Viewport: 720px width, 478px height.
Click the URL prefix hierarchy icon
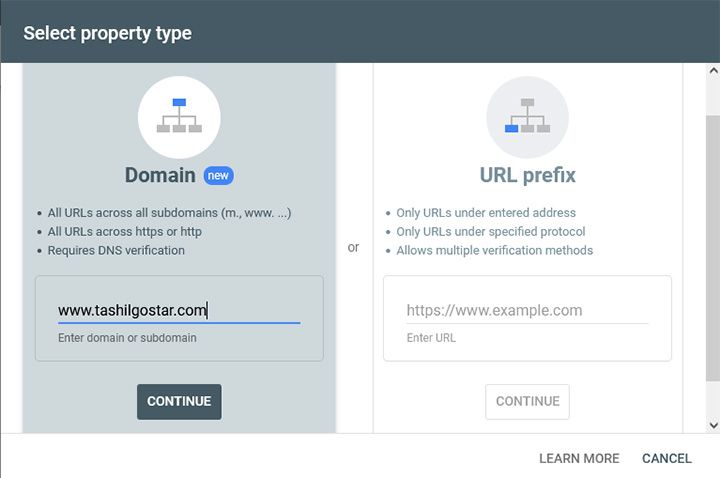(527, 117)
